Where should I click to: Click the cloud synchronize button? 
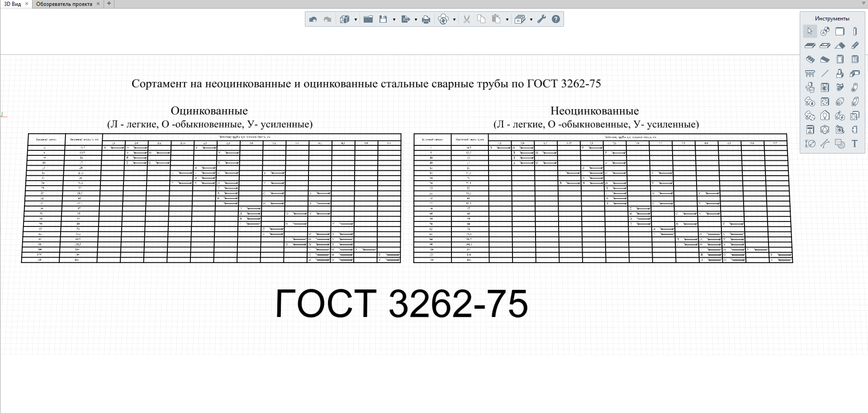(443, 19)
